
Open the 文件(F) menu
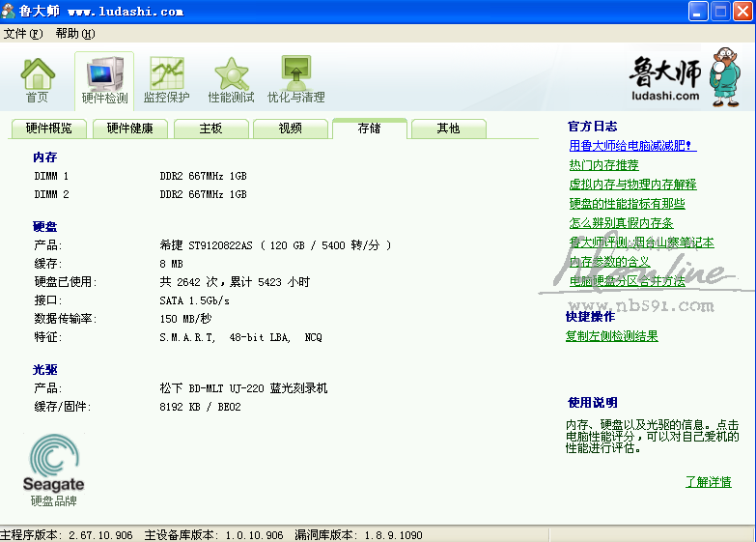[23, 34]
